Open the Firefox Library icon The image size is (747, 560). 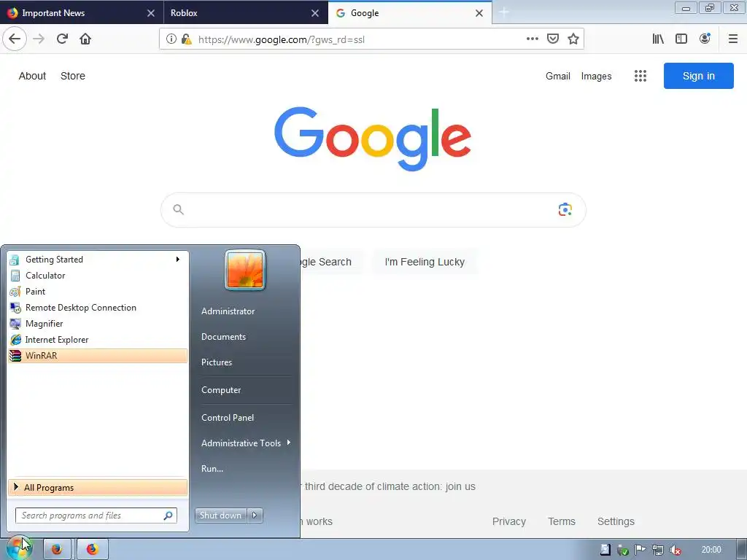658,39
